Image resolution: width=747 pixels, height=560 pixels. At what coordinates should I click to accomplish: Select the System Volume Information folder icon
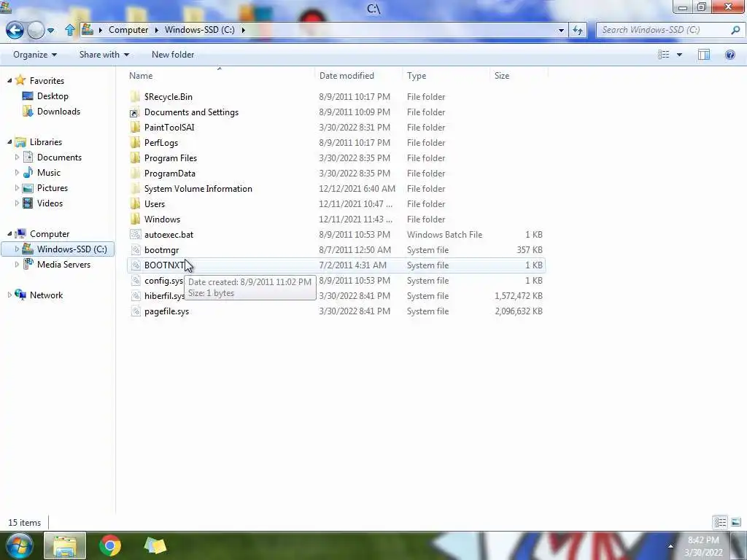pos(135,189)
